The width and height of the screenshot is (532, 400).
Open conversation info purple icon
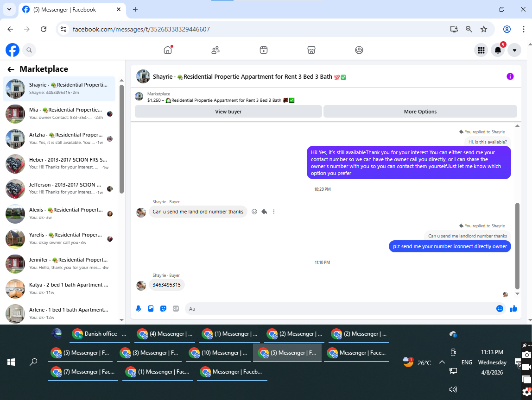click(x=510, y=76)
